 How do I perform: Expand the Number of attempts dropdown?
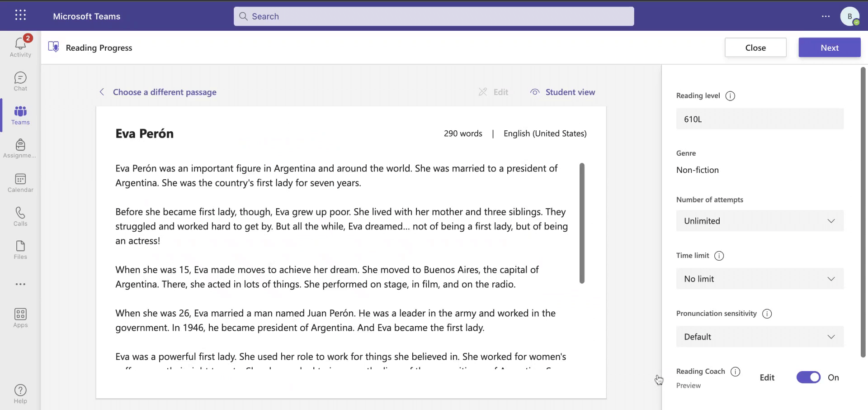tap(759, 221)
